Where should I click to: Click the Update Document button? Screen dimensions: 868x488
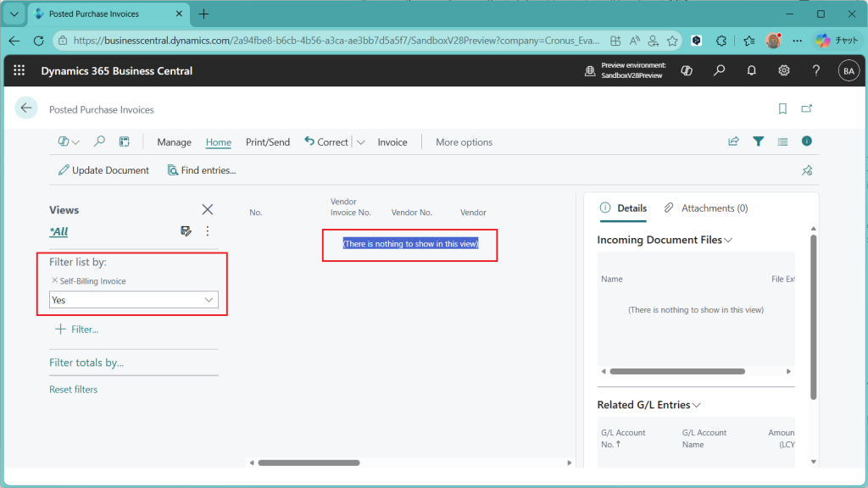[103, 170]
